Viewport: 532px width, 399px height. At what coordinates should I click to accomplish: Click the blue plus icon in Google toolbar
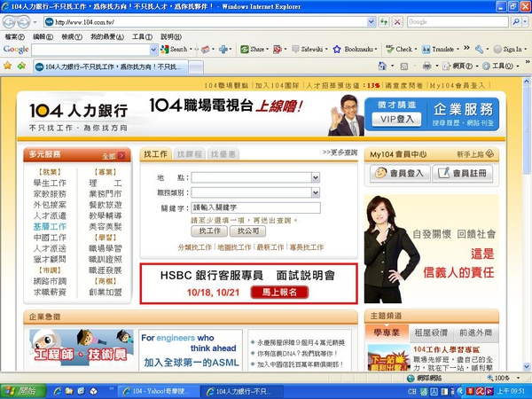[x=223, y=50]
